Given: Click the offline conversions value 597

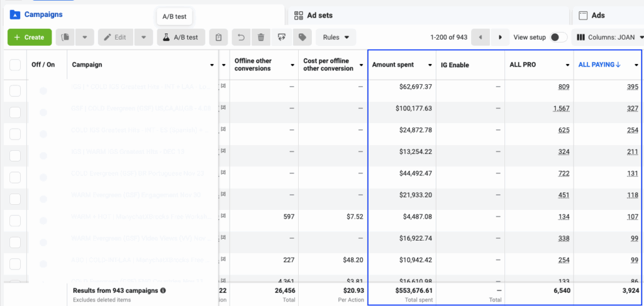Looking at the screenshot, I should 289,217.
